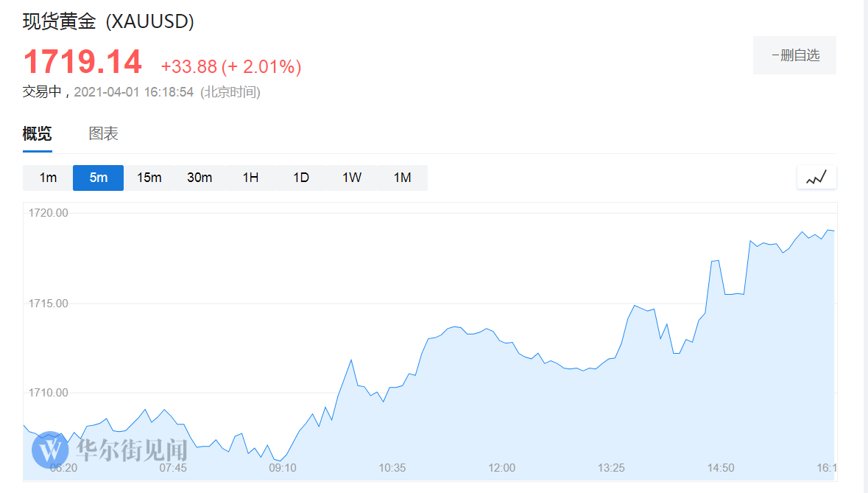Open the 概览 overview tab
The image size is (868, 493).
(x=38, y=134)
